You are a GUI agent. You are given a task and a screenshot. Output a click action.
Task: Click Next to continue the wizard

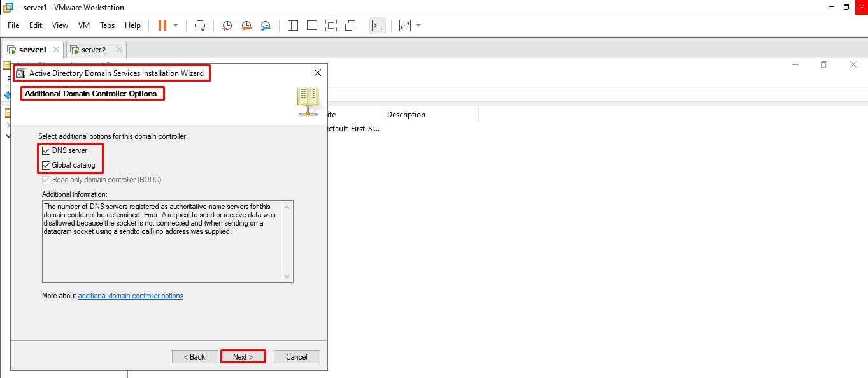point(243,357)
